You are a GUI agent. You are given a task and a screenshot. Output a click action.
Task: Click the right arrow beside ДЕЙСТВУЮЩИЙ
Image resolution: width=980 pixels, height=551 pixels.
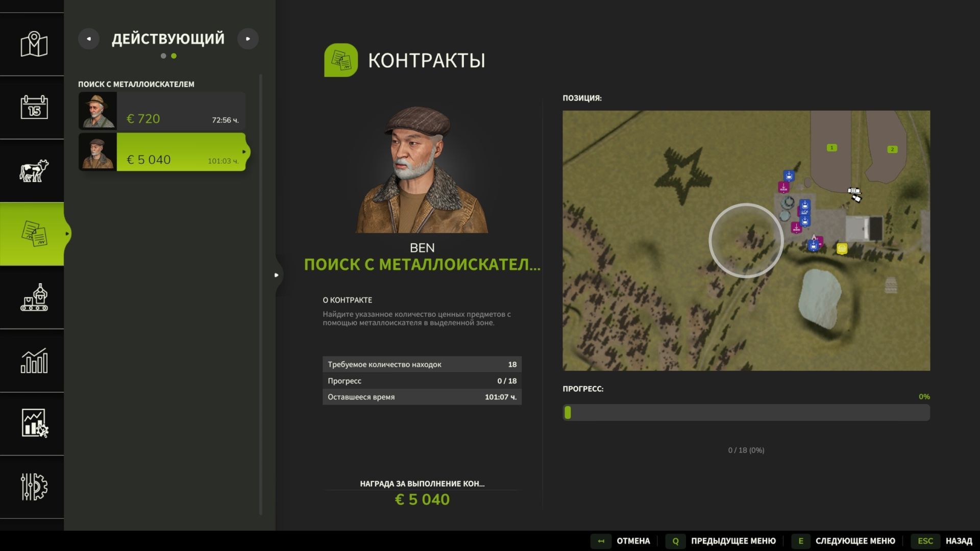[249, 38]
